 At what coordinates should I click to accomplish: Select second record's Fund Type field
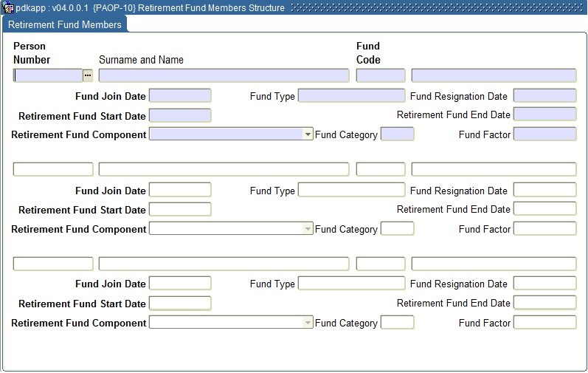click(x=351, y=191)
